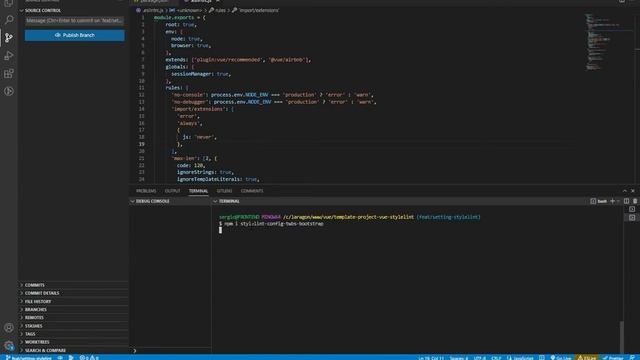This screenshot has width=640, height=360.
Task: Expand the FILE HISTORY section
Action: coord(73,301)
